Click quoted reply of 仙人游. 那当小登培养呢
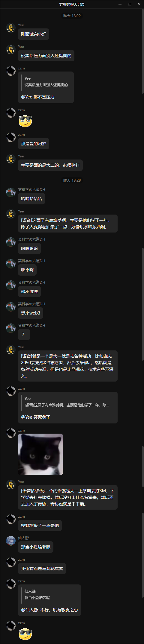Viewport: 144px width, 644px height. [49, 595]
